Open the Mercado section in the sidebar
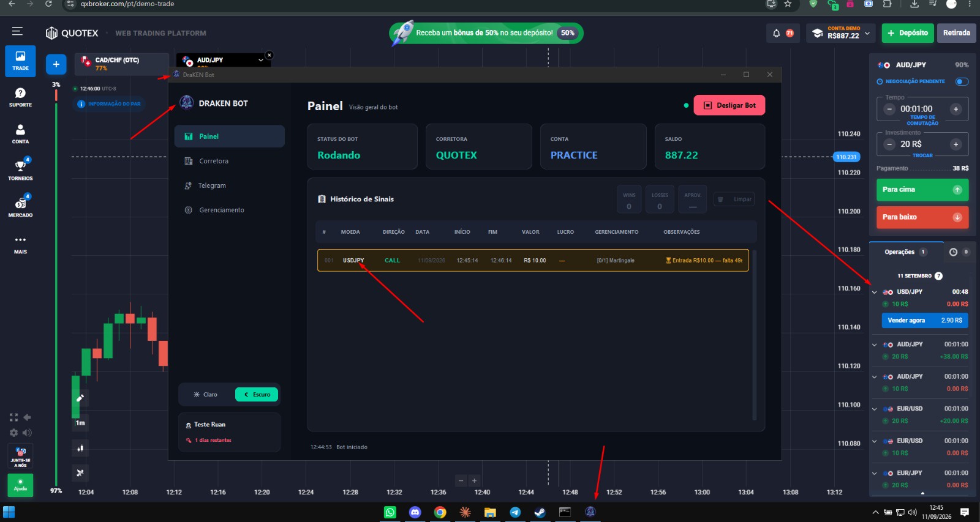Screen dimensions: 980x522 [x=20, y=207]
